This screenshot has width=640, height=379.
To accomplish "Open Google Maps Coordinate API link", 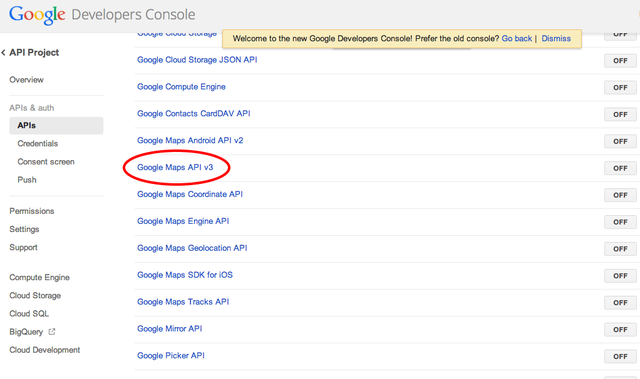I will point(190,195).
